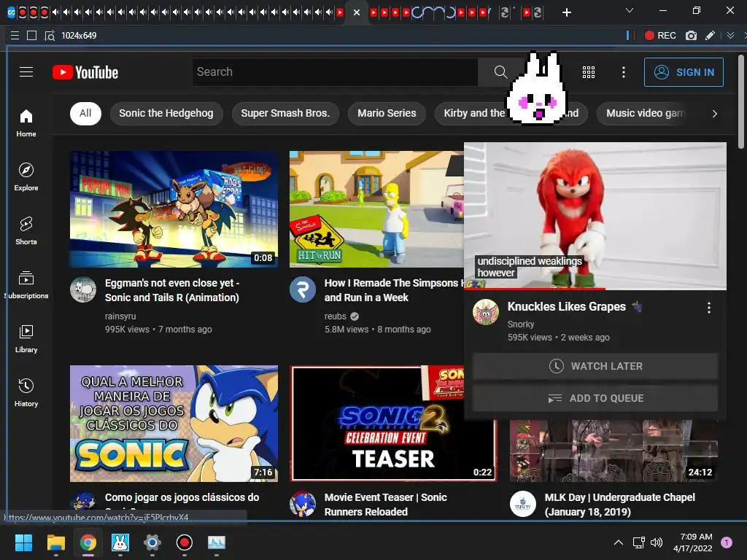This screenshot has width=747, height=560.
Task: Open the taskbar settings gear app
Action: tap(152, 542)
